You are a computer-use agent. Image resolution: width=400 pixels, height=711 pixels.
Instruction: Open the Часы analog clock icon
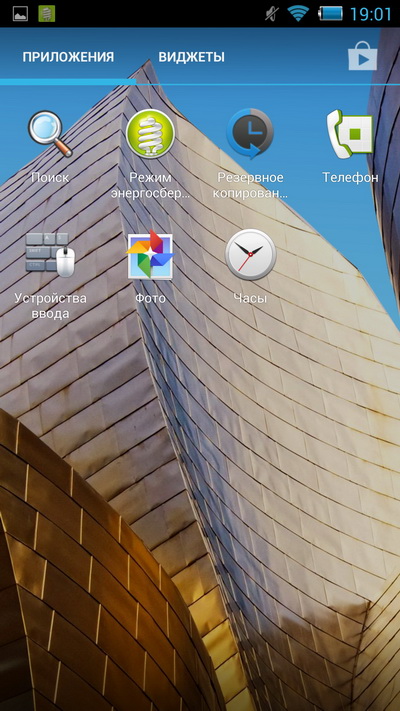tap(250, 254)
